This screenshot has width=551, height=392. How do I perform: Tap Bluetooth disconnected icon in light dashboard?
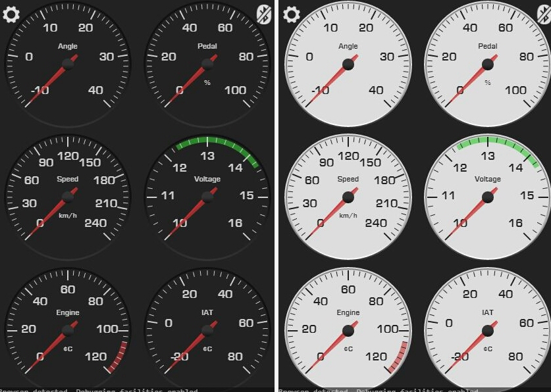(x=544, y=14)
